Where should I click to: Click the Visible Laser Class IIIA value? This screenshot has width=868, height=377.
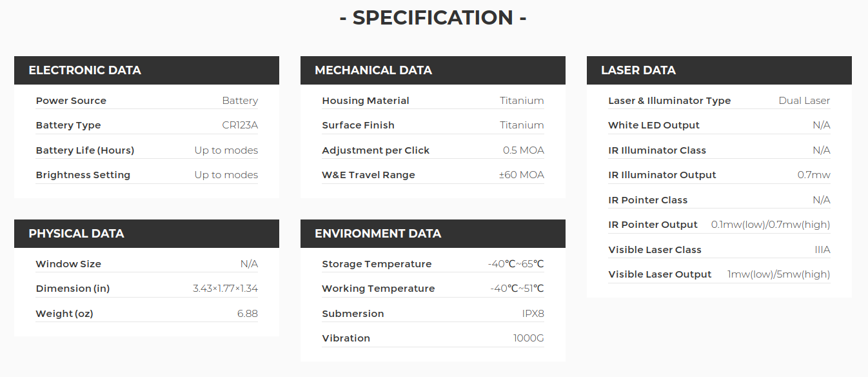point(822,250)
